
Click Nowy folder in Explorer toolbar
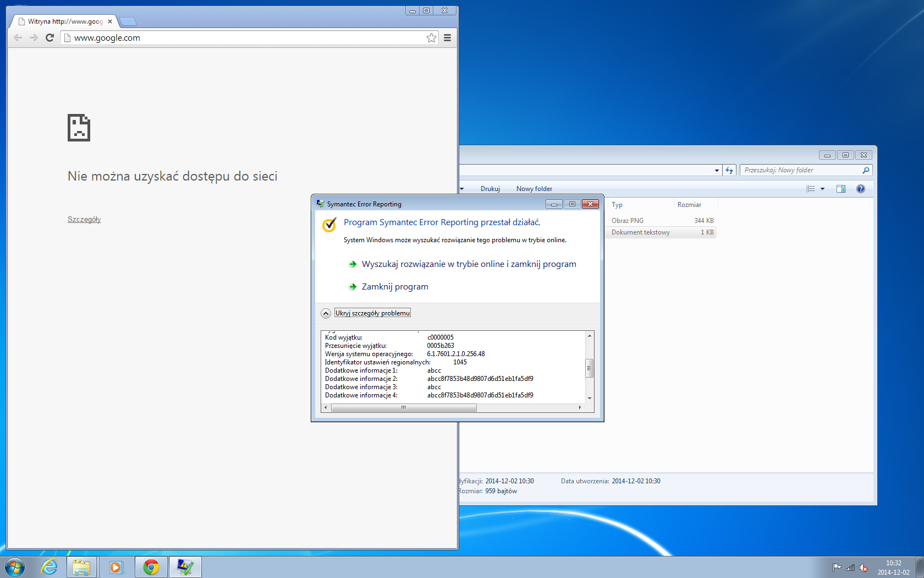[x=534, y=189]
